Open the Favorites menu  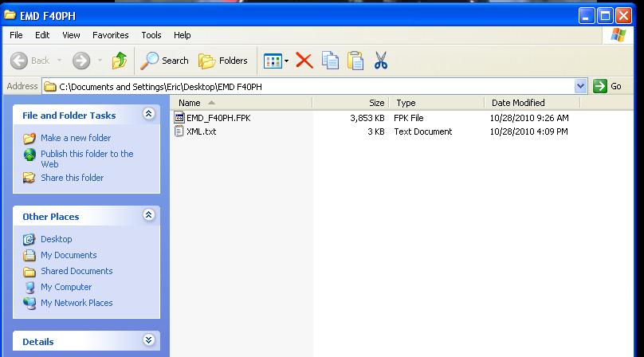[x=111, y=35]
